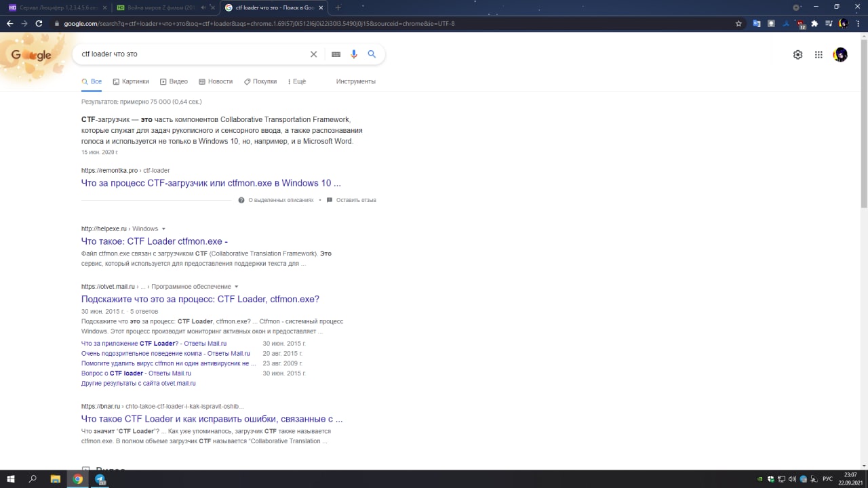Click 'Оставить отзыв' feedback link
Image resolution: width=868 pixels, height=488 pixels.
[x=351, y=200]
